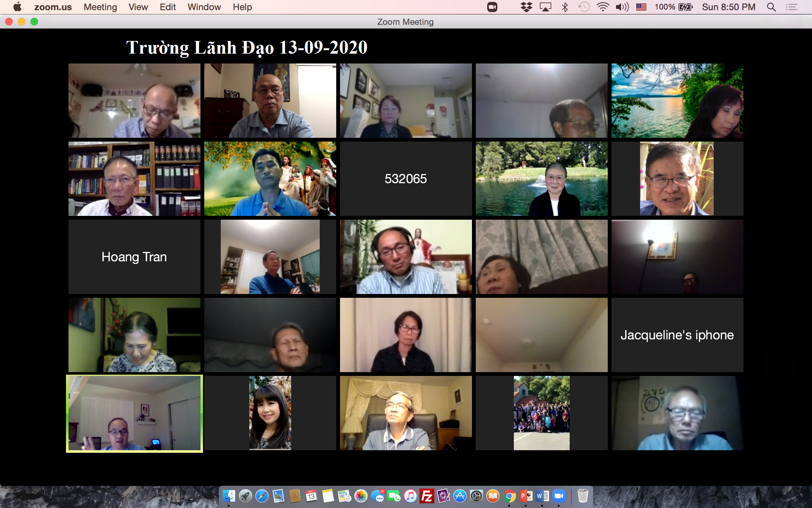Screen dimensions: 812x508
Task: Select the dark room with lamp tile
Action: pyautogui.click(x=677, y=257)
